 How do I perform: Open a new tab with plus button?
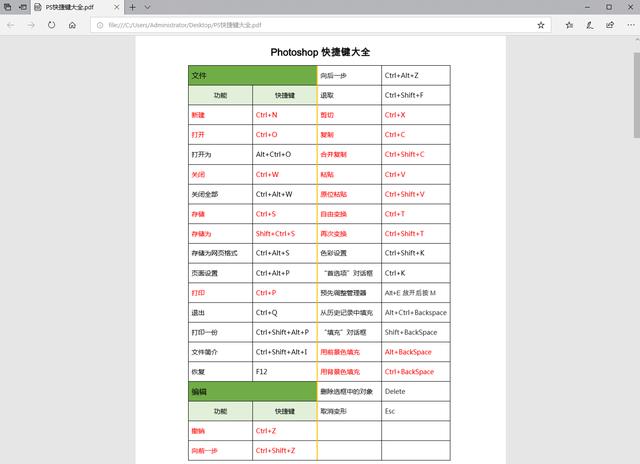click(x=132, y=7)
